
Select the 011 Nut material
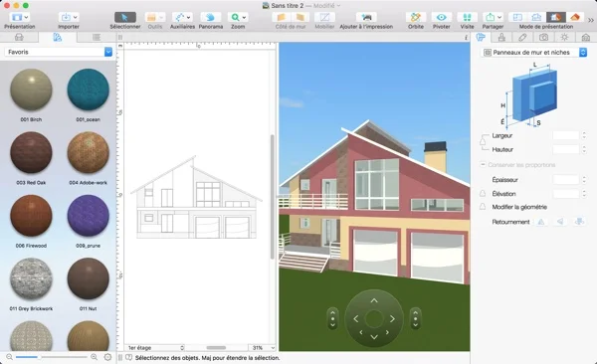point(88,279)
